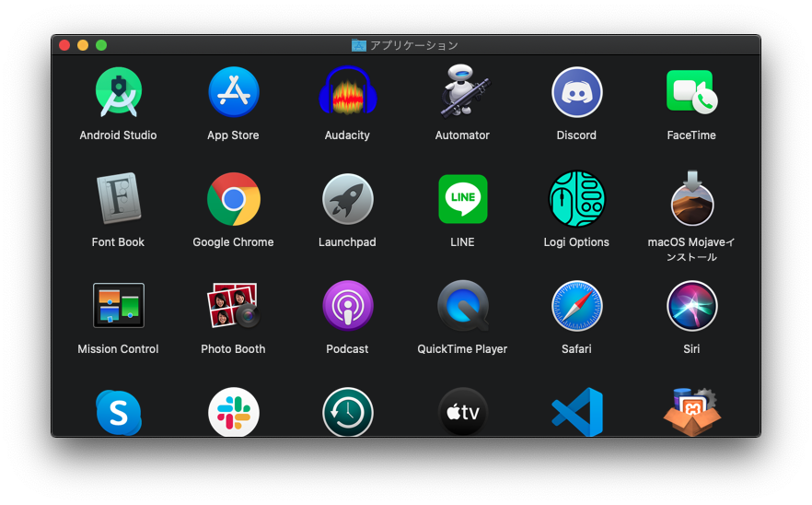Select the Google Chrome icon
This screenshot has width=812, height=505.
point(234,199)
